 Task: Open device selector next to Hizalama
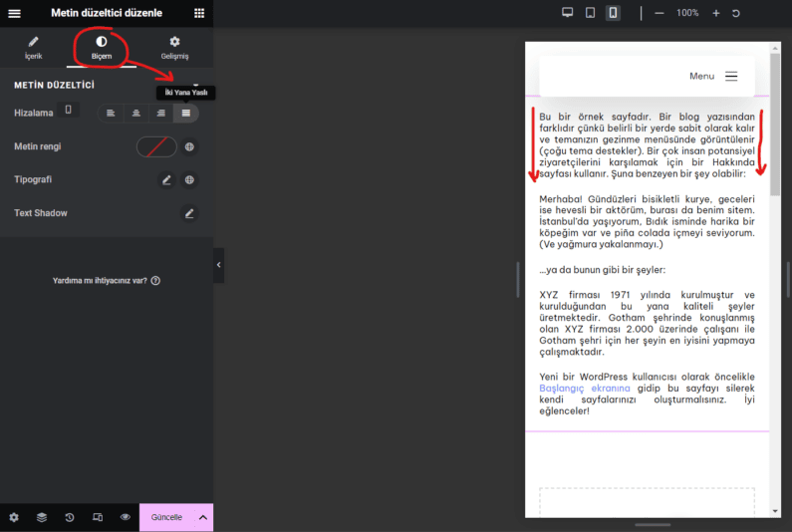(68, 110)
